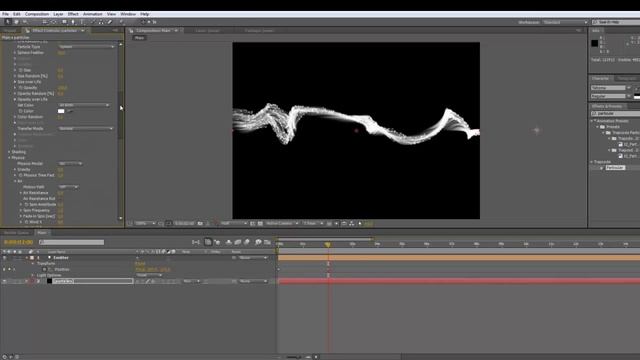This screenshot has width=640, height=360.
Task: Select the Zoom magnifier tool
Action: pyautogui.click(x=25, y=22)
